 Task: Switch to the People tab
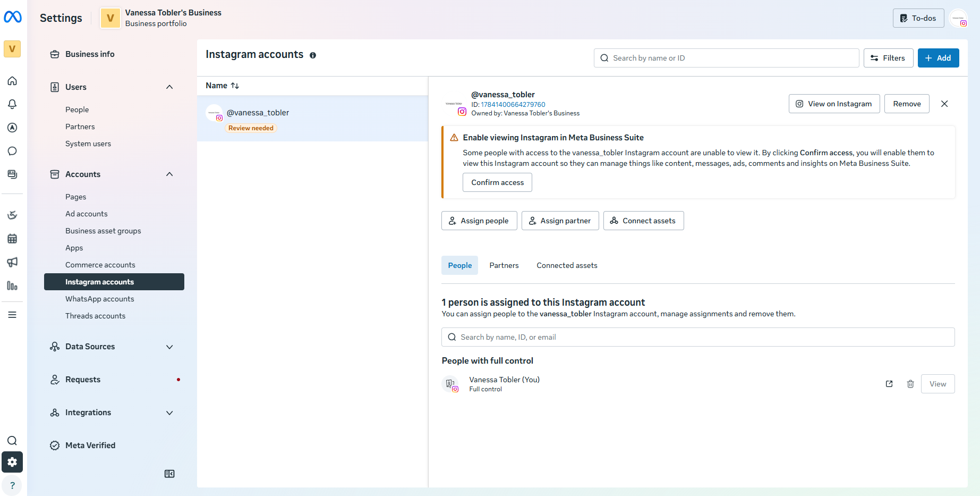pyautogui.click(x=459, y=265)
